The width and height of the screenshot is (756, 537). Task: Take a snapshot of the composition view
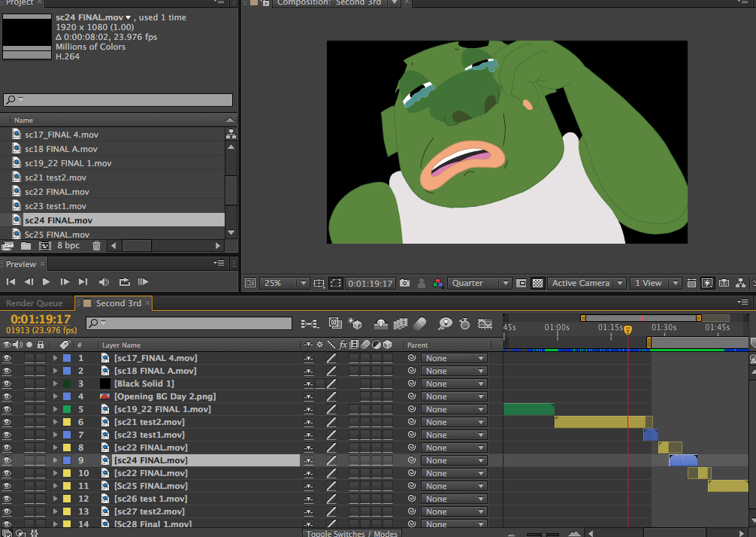[x=406, y=283]
